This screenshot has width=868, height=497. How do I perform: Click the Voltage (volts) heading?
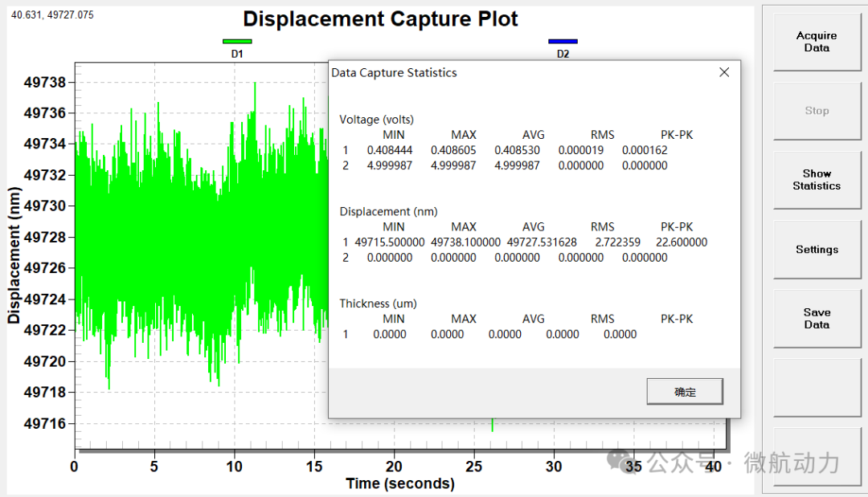pos(376,120)
